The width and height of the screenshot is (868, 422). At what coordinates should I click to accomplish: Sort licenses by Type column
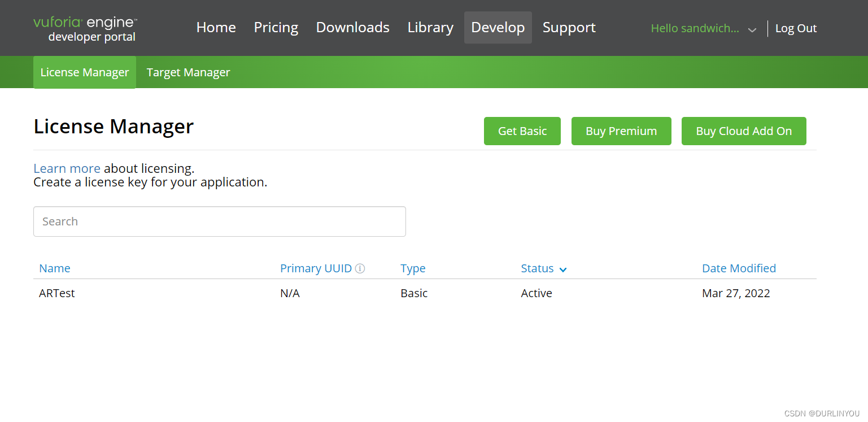413,268
